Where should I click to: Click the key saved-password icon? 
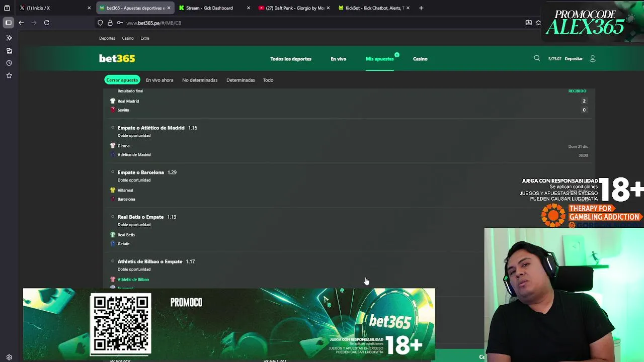(x=120, y=23)
